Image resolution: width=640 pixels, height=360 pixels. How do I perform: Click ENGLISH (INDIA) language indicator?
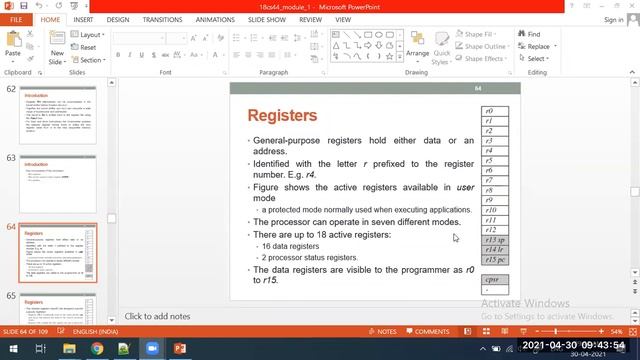click(96, 331)
